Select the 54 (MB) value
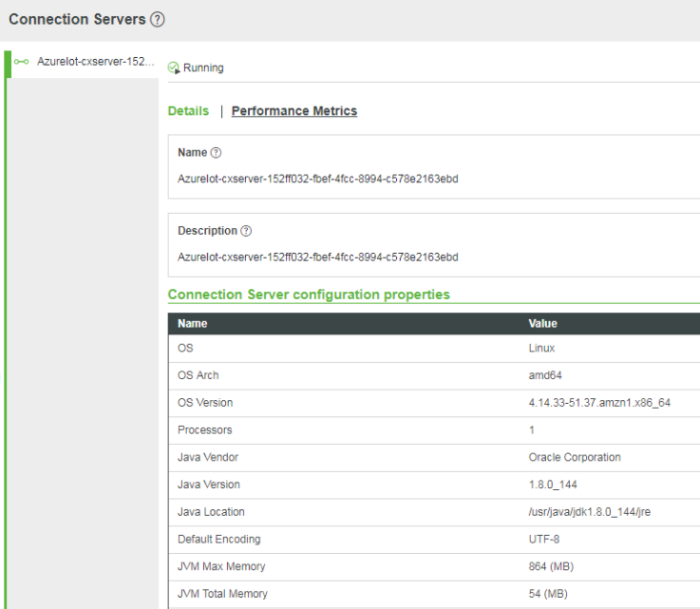The height and width of the screenshot is (609, 700). point(548,594)
